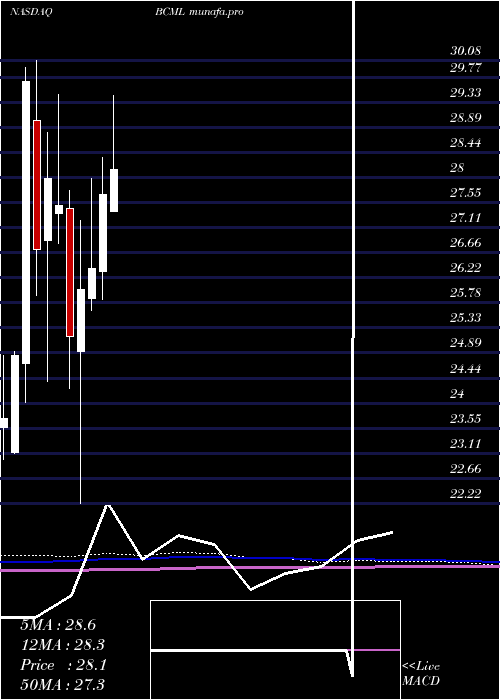The width and height of the screenshot is (500, 700).
Task: Select the 28.44 price level label
Action: [x=466, y=143]
